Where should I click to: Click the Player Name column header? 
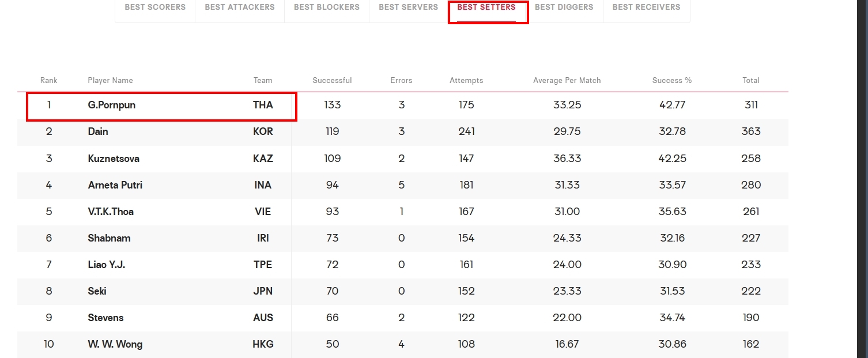click(x=110, y=81)
